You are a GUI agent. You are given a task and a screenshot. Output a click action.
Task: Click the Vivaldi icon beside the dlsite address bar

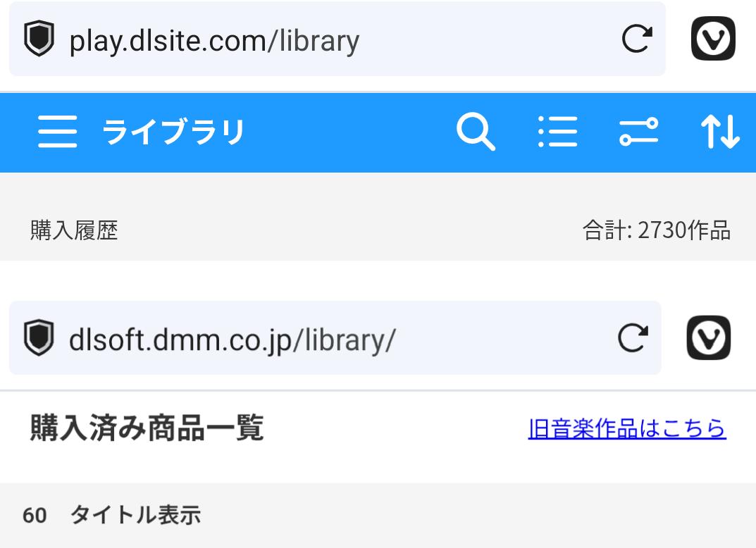tap(712, 39)
